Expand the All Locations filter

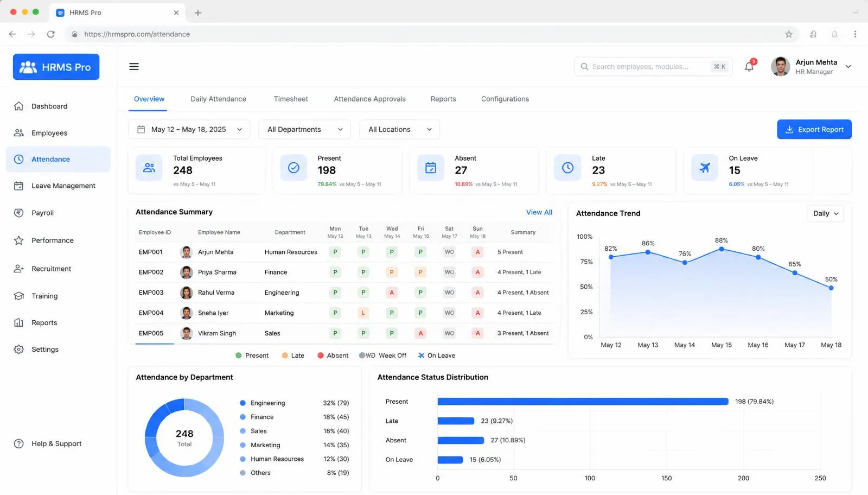400,130
